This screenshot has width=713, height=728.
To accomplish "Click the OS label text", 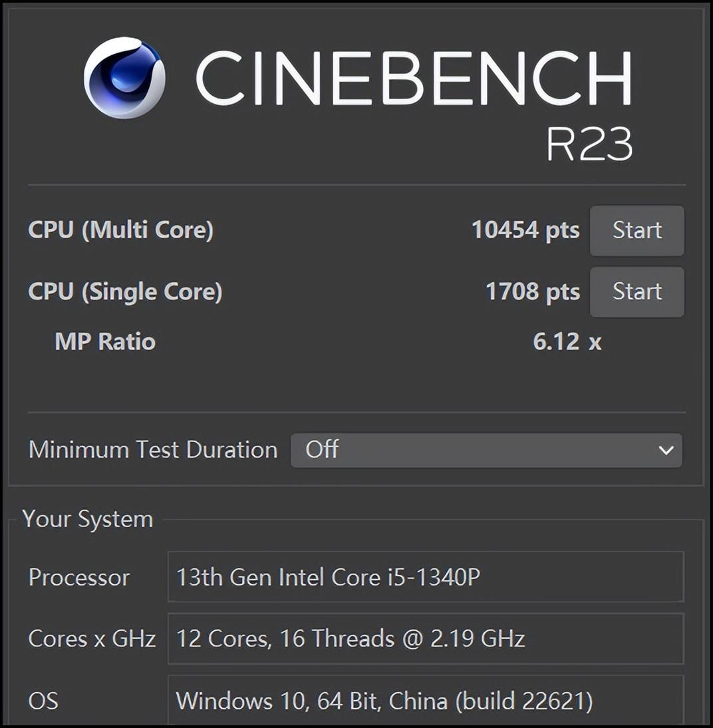I will pos(43,701).
